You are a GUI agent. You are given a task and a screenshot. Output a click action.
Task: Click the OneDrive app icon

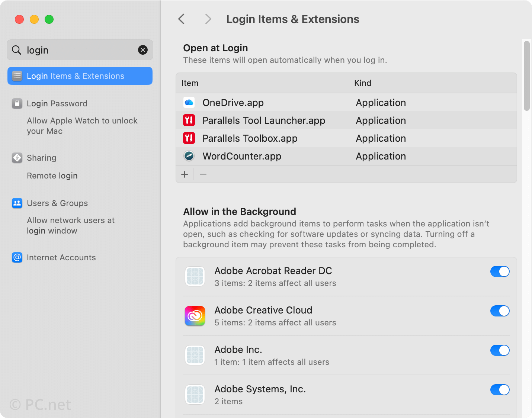tap(189, 102)
